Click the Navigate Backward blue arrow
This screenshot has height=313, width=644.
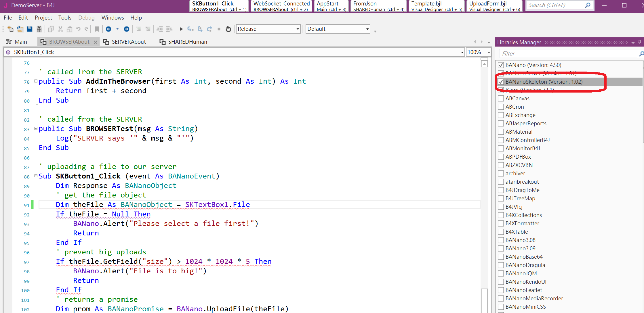[108, 29]
